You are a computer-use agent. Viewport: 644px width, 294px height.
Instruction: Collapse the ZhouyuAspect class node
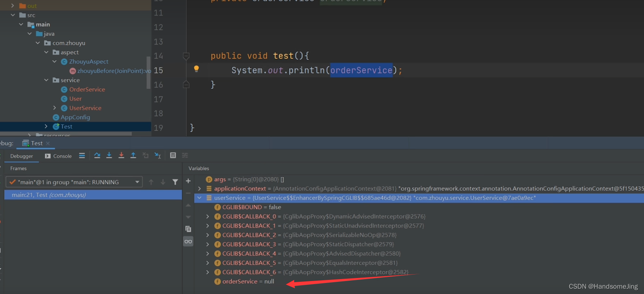click(54, 61)
